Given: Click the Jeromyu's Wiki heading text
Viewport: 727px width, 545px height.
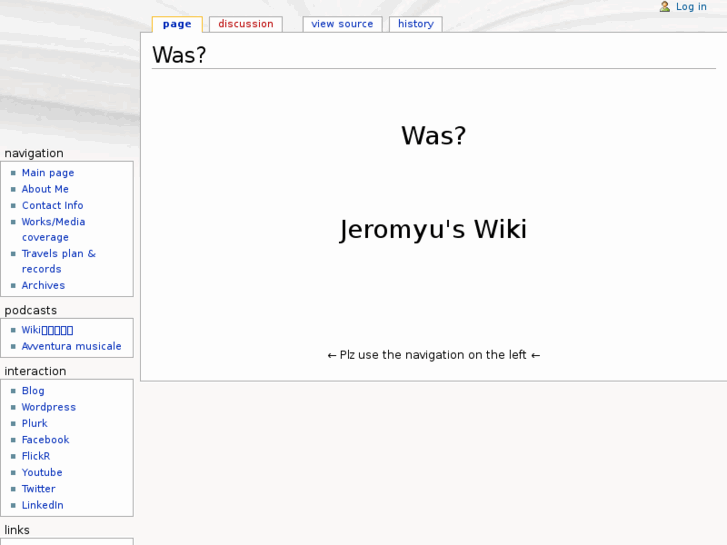Looking at the screenshot, I should (x=433, y=230).
